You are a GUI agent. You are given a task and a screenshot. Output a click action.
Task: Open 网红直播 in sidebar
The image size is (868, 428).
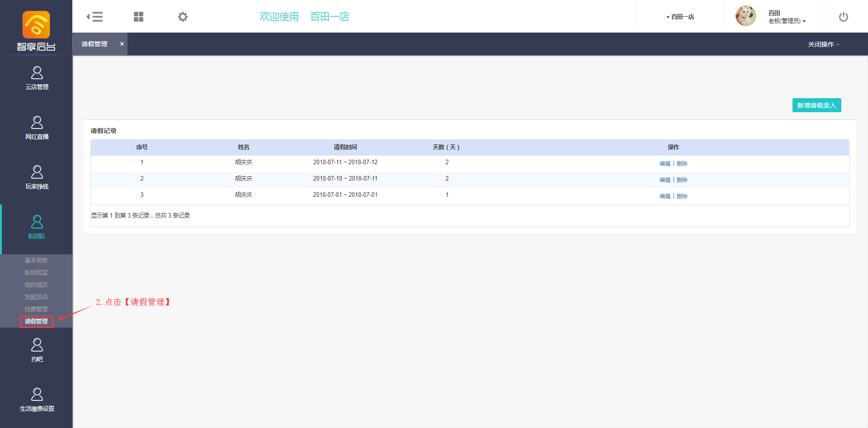[37, 128]
